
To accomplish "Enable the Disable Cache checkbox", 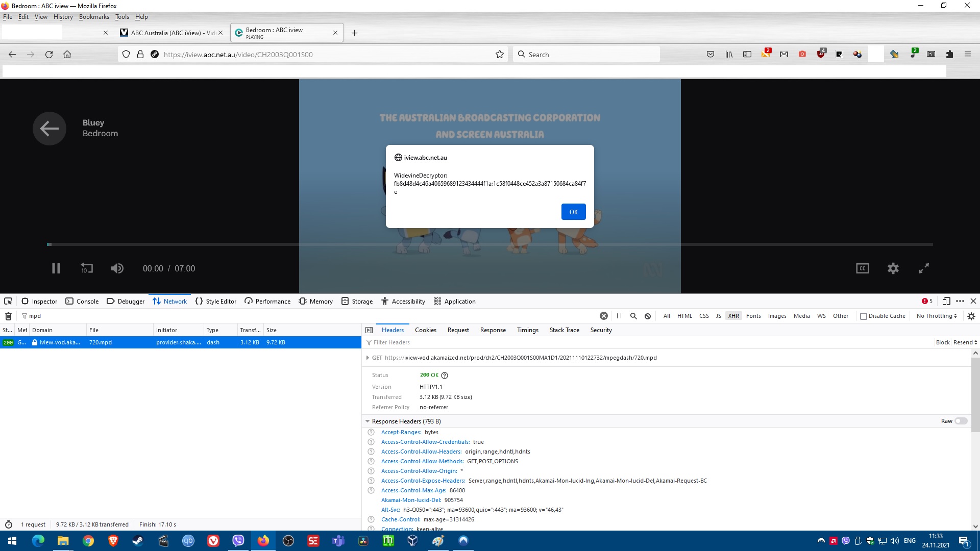I will click(864, 316).
